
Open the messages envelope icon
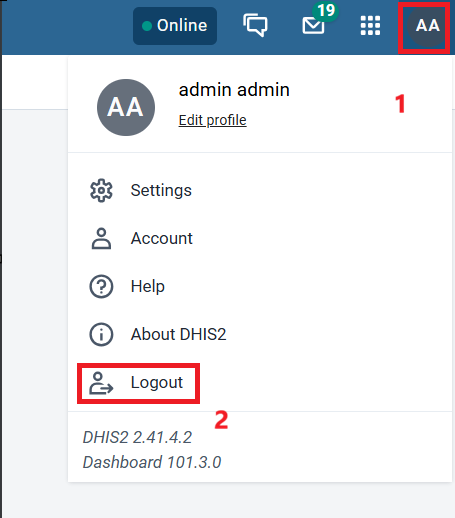coord(313,26)
